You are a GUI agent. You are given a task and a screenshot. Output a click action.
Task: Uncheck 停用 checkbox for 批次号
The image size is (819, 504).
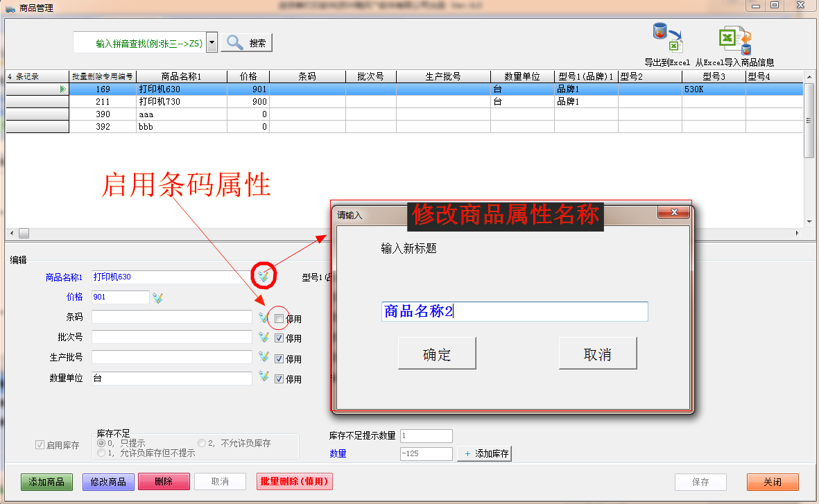(279, 338)
